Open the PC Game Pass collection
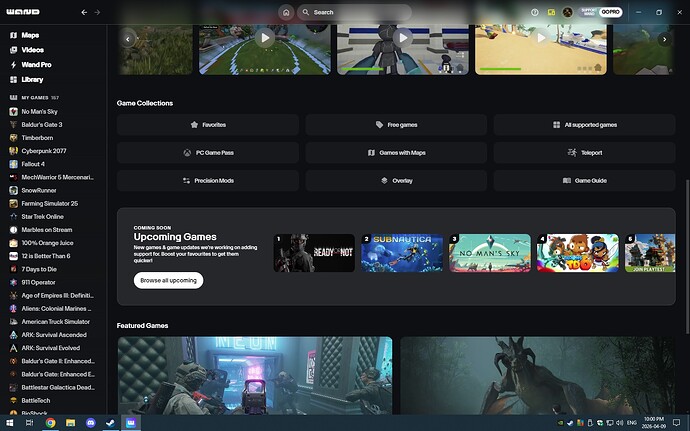The height and width of the screenshot is (431, 690). pyautogui.click(x=208, y=153)
